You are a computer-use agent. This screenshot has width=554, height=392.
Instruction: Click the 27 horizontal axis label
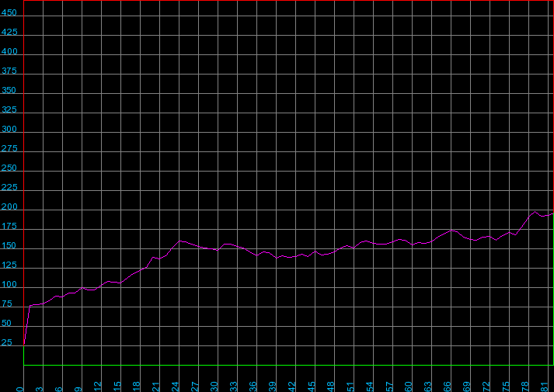[195, 387]
